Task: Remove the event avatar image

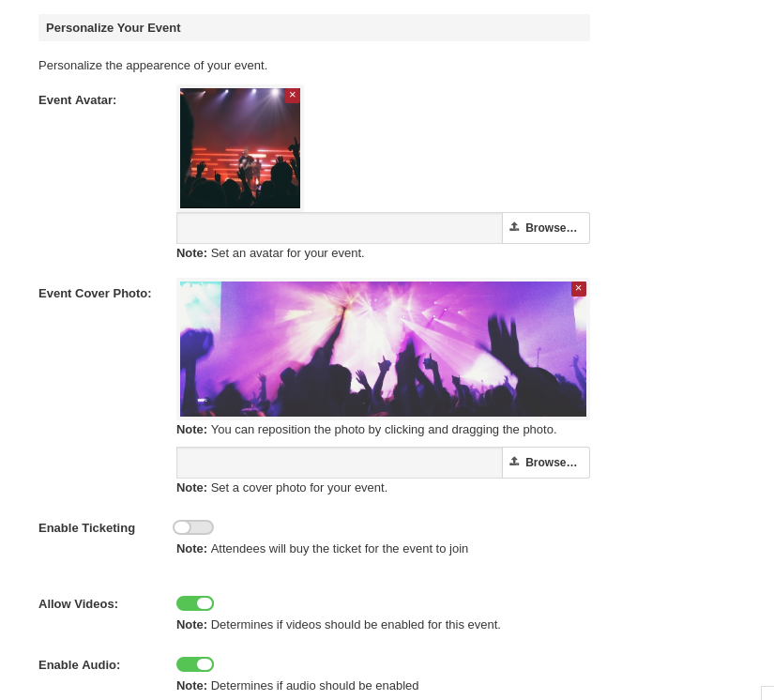Action: pyautogui.click(x=293, y=95)
